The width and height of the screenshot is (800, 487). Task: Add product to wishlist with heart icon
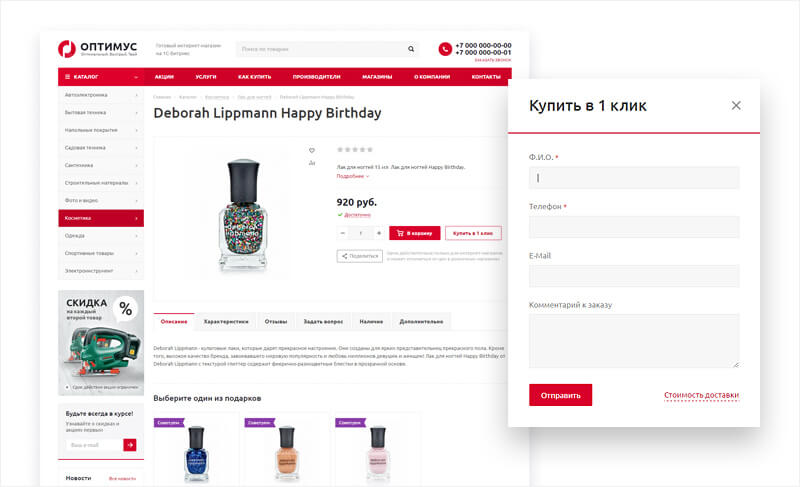point(312,150)
